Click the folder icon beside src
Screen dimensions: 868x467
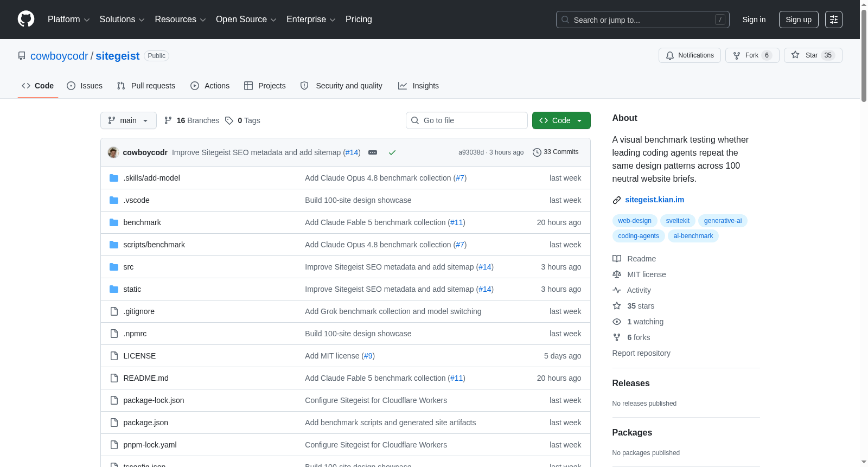(114, 267)
